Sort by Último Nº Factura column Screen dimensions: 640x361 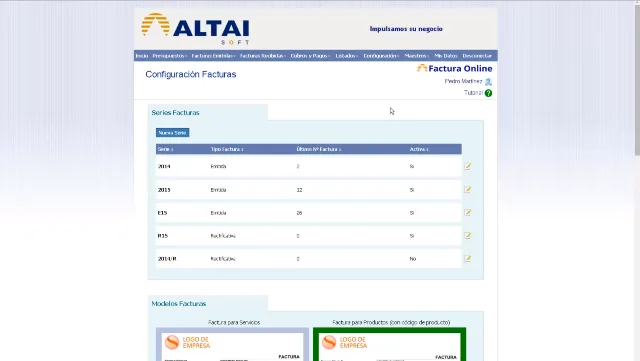click(x=318, y=149)
